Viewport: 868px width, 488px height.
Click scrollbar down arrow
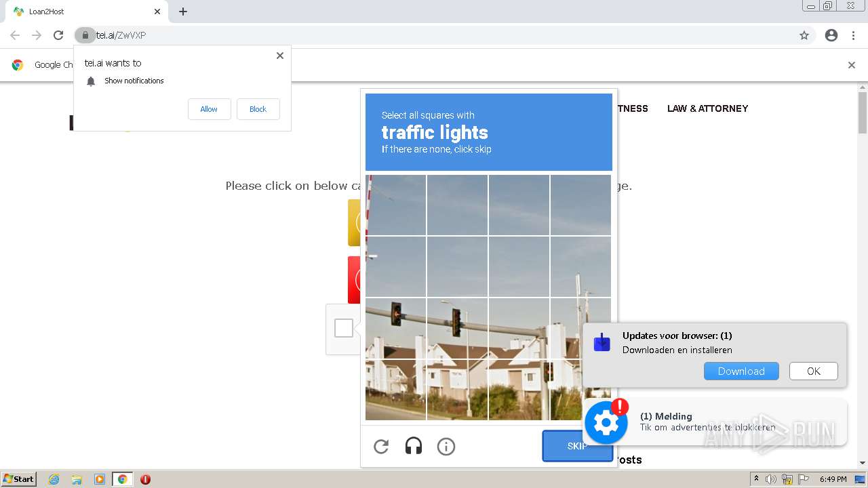863,463
